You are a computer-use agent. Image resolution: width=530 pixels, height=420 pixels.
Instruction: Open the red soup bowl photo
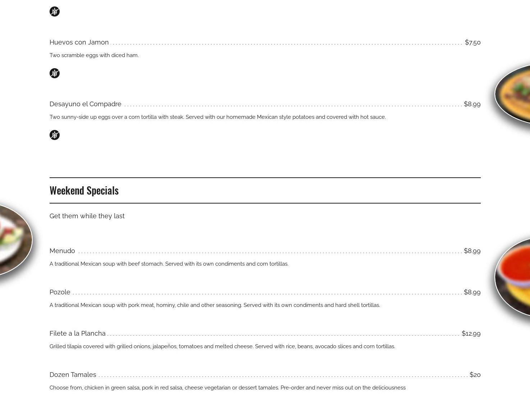[x=514, y=276]
